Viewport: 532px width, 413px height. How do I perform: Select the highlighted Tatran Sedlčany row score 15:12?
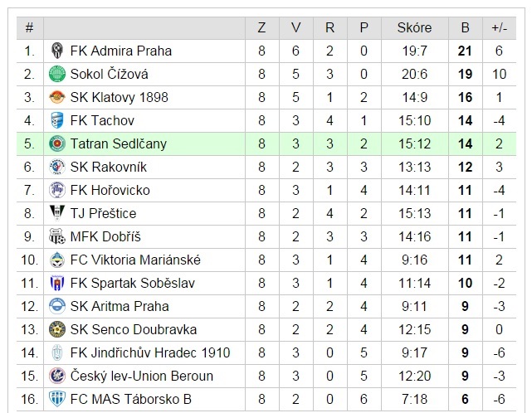(x=415, y=143)
